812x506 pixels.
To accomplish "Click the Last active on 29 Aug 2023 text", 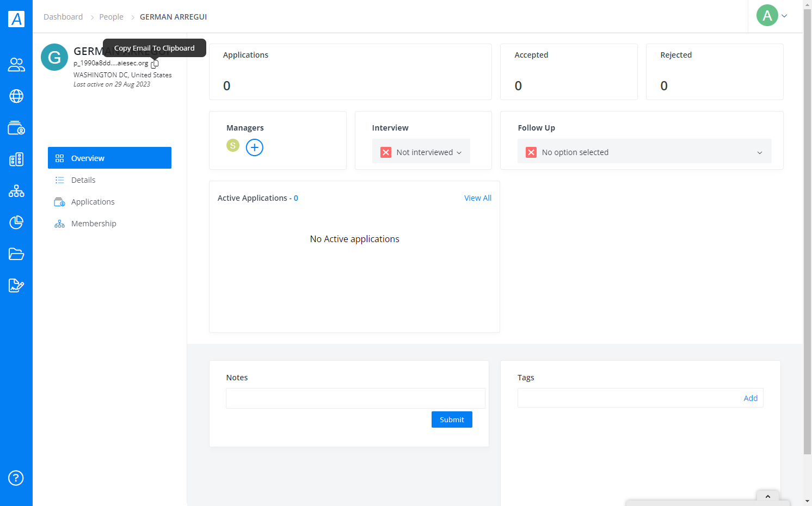I will point(112,84).
